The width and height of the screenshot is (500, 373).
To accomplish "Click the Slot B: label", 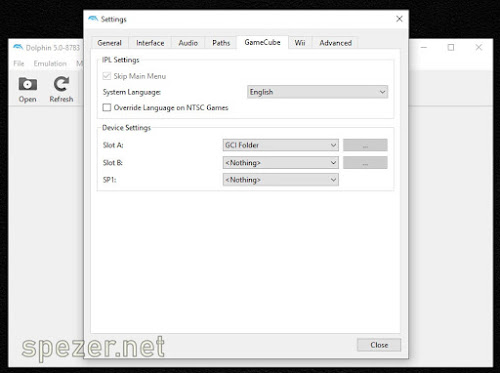I will 113,163.
